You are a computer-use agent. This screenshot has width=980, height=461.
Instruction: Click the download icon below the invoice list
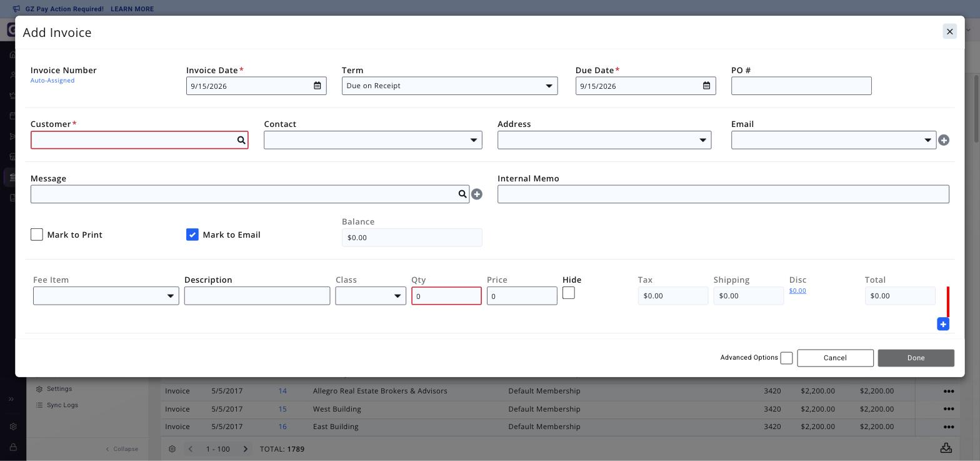(946, 448)
